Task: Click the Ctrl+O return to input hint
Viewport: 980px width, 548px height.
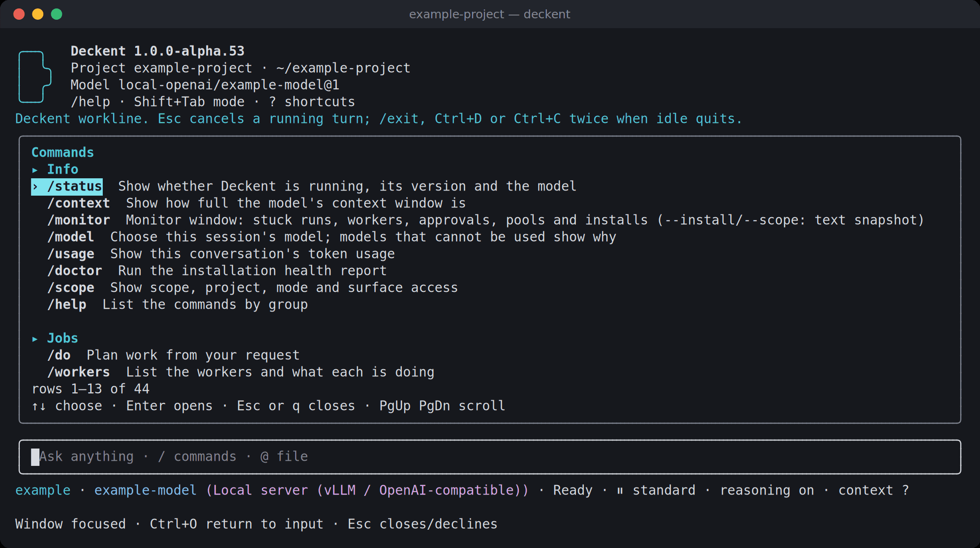Action: click(x=237, y=524)
